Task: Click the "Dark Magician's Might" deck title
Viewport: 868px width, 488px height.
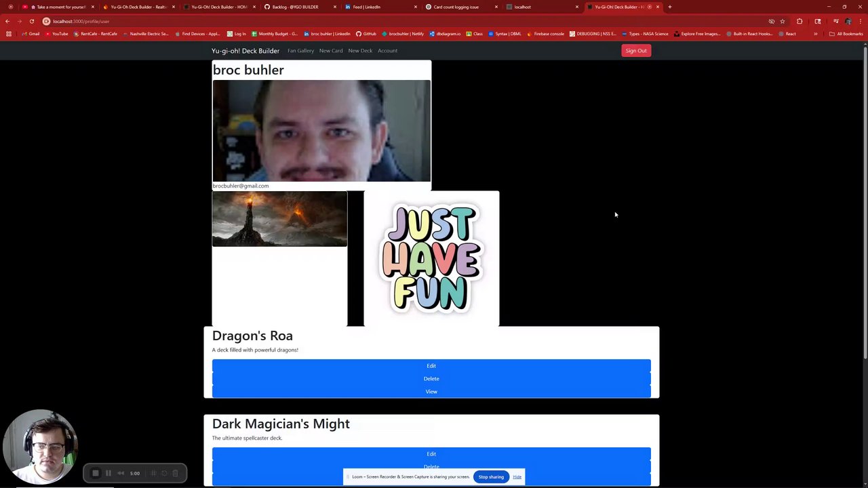Action: 281,424
